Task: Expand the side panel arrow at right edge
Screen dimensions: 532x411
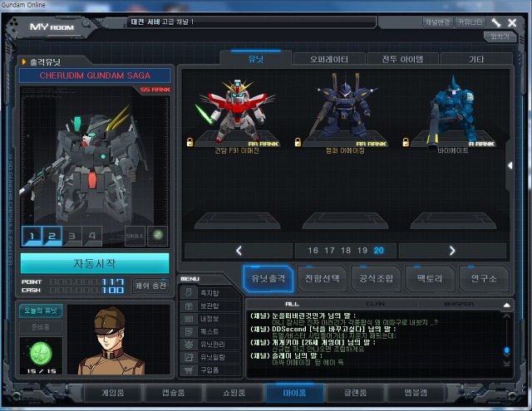Action: (x=510, y=165)
